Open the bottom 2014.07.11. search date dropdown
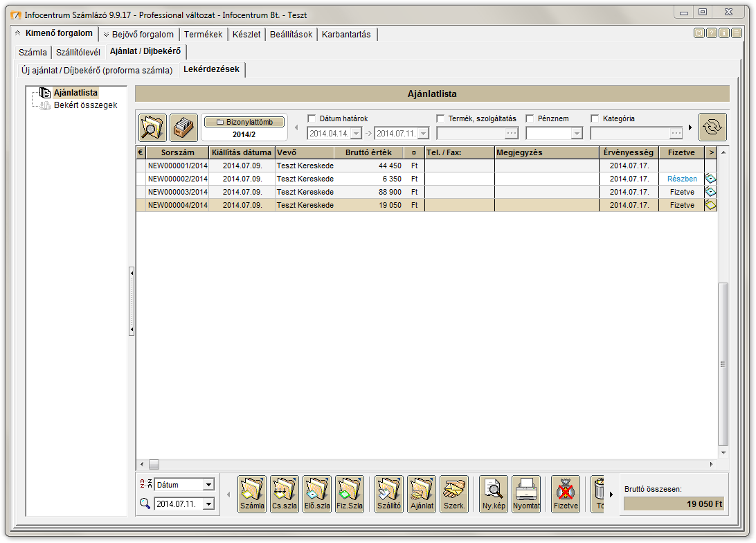This screenshot has width=756, height=543. coord(208,504)
